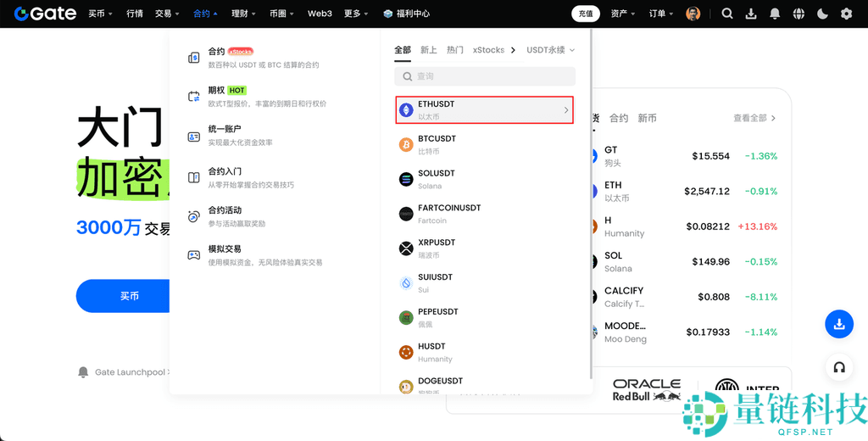The image size is (868, 441).
Task: Click CALCIFY market row price $0.808
Action: (x=714, y=297)
